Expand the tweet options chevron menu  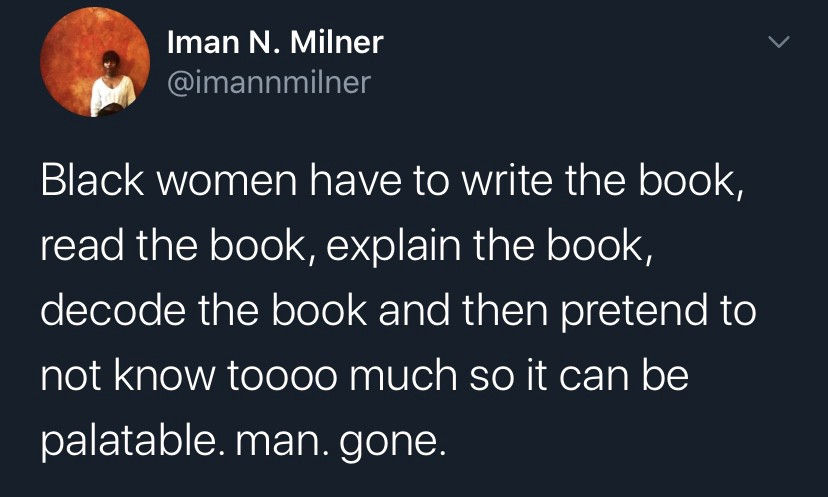[778, 42]
